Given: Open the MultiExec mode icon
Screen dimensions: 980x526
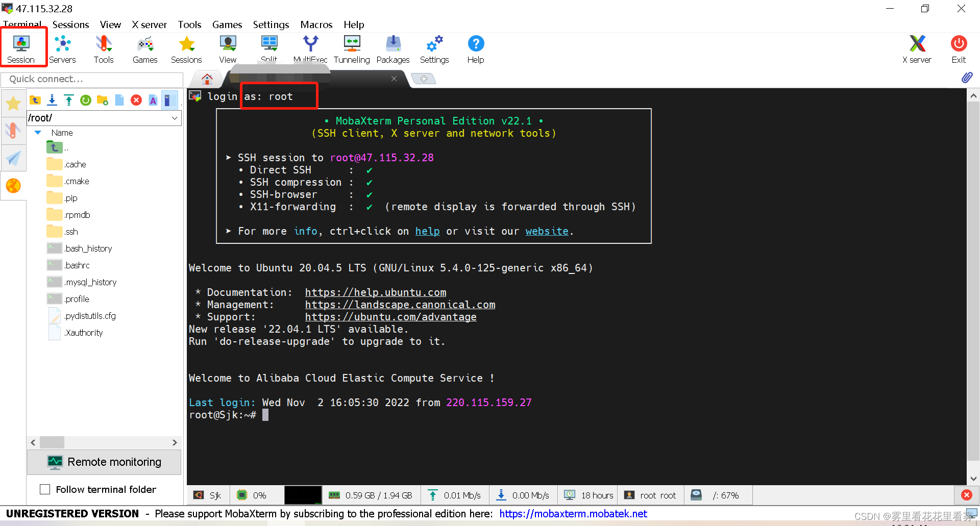Looking at the screenshot, I should pyautogui.click(x=310, y=49).
